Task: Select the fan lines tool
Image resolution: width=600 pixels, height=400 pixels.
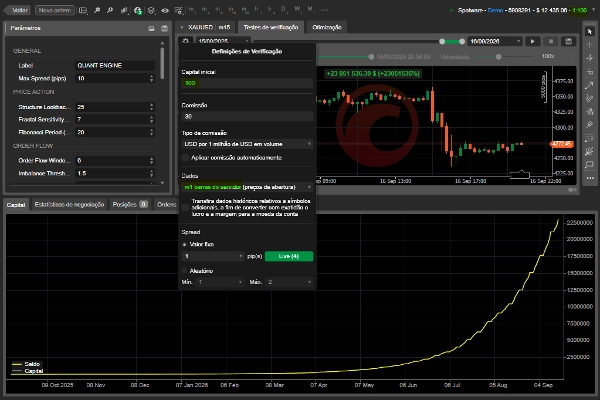Action: click(x=590, y=151)
